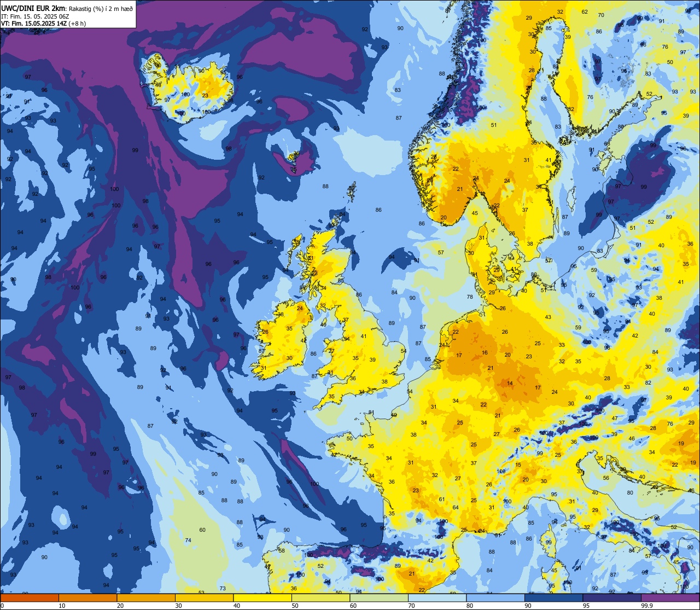Click the 0–10 dark orange legend swatch

point(30,597)
